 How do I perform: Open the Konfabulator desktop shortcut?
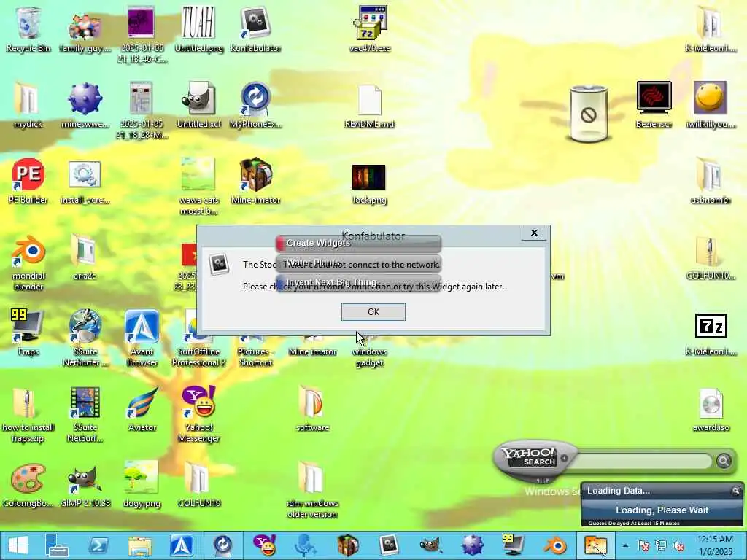(x=255, y=28)
